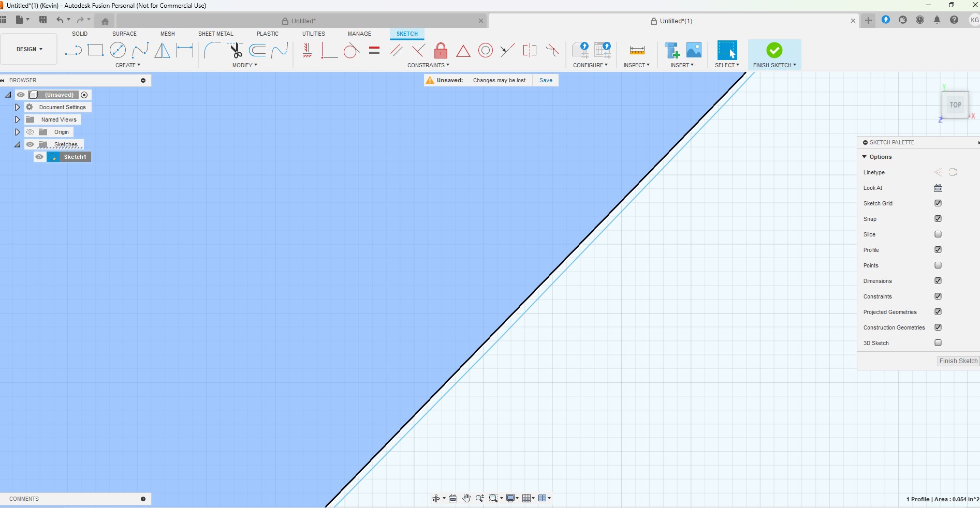
Task: Select the Line sketch tool
Action: [x=73, y=50]
